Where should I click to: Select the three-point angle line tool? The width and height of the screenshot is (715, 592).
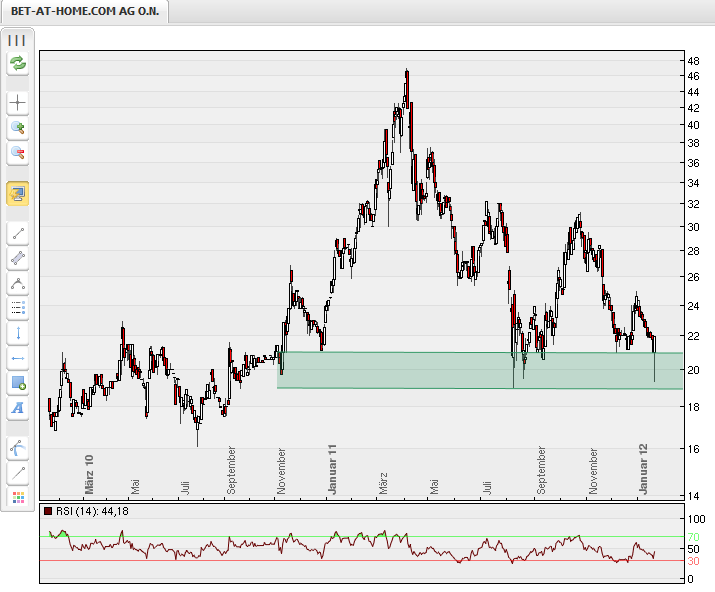17,284
